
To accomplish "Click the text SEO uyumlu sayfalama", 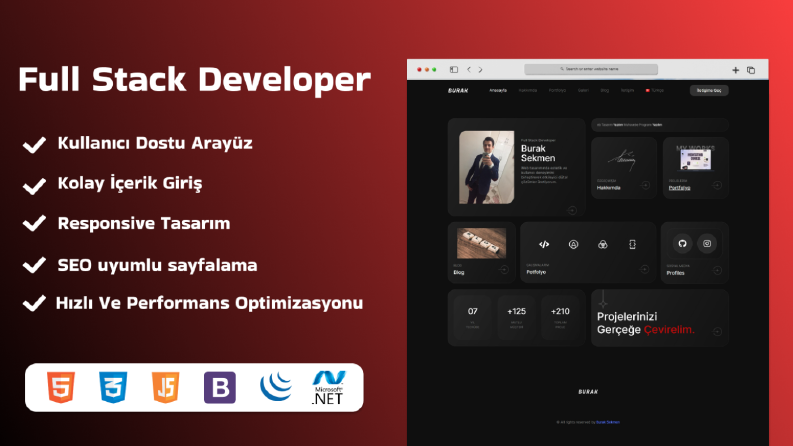I will [157, 265].
